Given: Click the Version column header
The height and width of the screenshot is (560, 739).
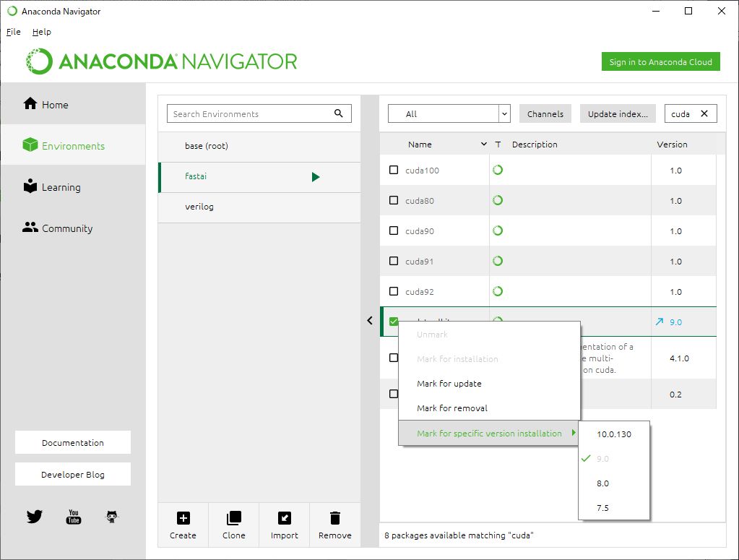Looking at the screenshot, I should click(672, 145).
